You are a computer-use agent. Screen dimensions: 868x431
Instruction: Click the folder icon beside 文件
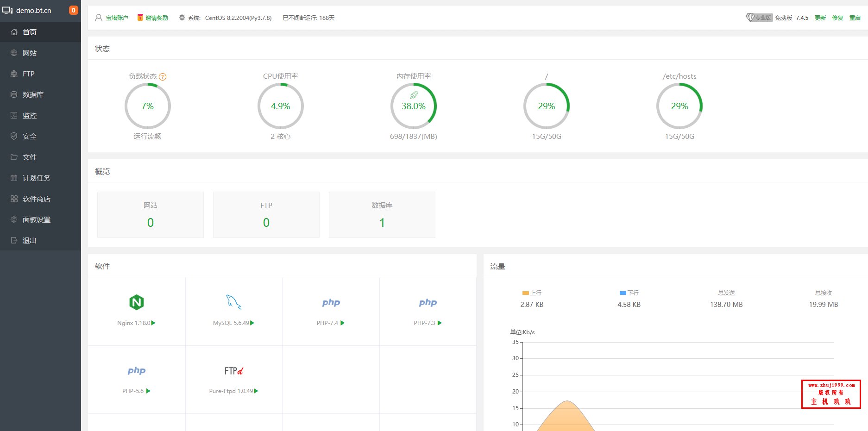[x=14, y=157]
